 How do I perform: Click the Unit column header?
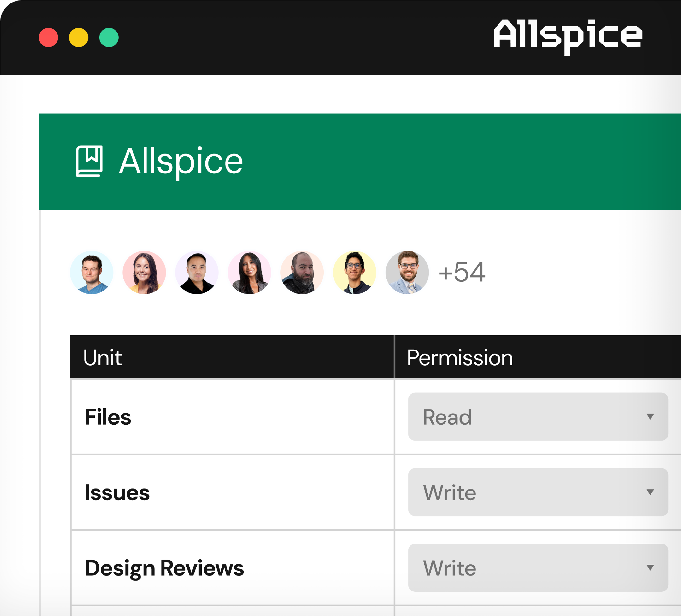(102, 357)
